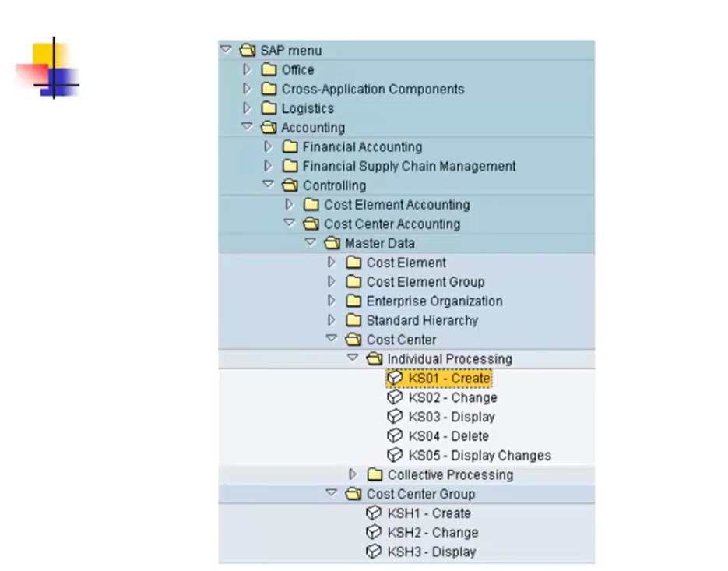Expand the Office folder arrow

pos(247,69)
